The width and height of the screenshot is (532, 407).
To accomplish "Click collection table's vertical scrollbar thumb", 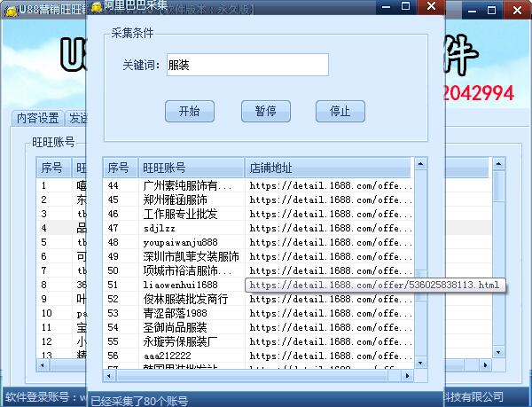I will coord(420,285).
